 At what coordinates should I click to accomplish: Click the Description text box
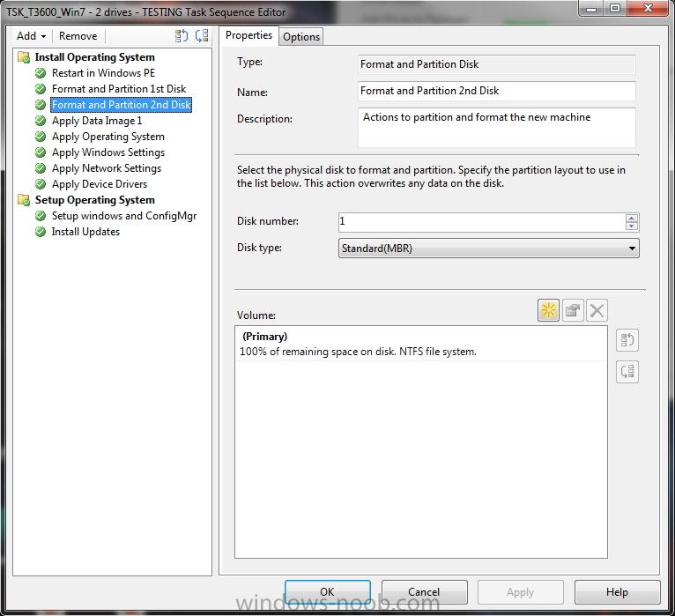coord(497,128)
